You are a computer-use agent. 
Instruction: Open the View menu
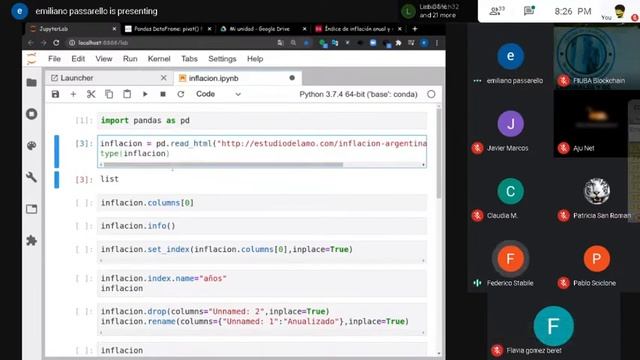pyautogui.click(x=104, y=59)
